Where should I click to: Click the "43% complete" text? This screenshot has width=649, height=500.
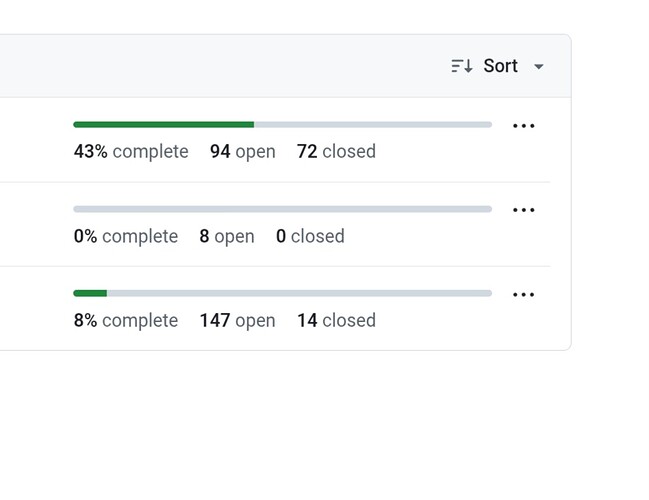point(131,152)
